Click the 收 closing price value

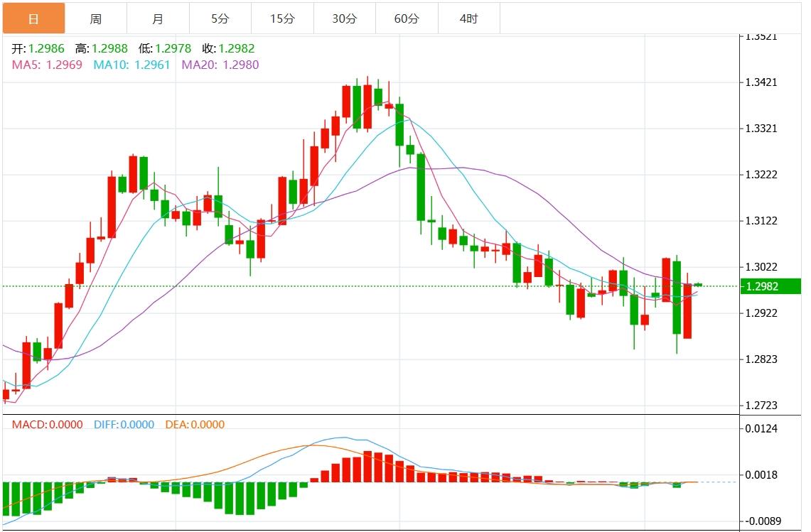237,49
